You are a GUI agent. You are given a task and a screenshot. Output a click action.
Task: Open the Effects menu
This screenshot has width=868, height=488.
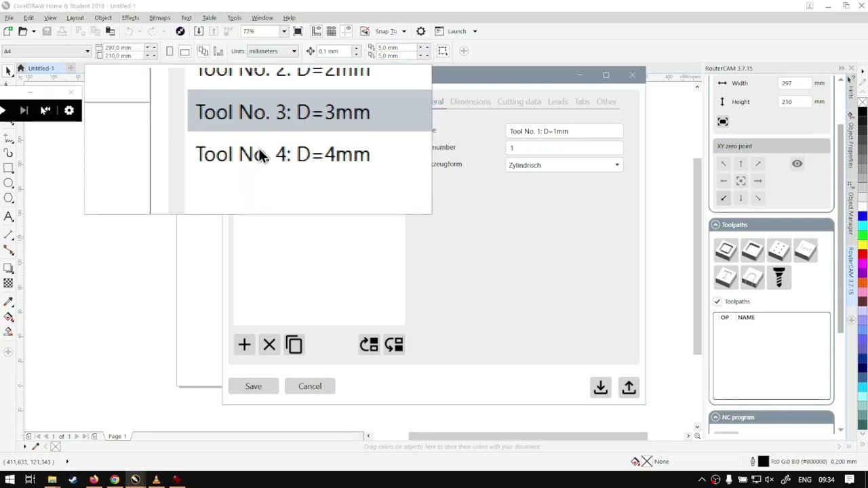(x=130, y=18)
